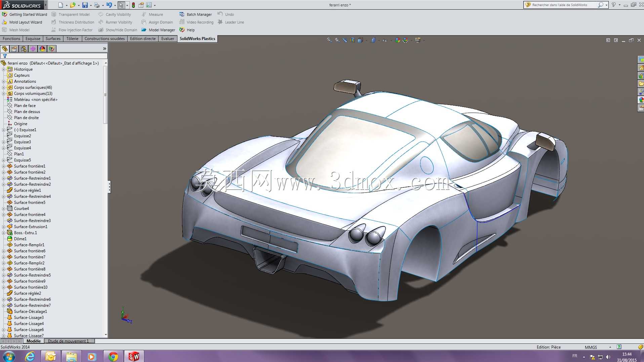The image size is (644, 362).
Task: Open the dropdown arrow beside the Save icon
Action: [91, 5]
